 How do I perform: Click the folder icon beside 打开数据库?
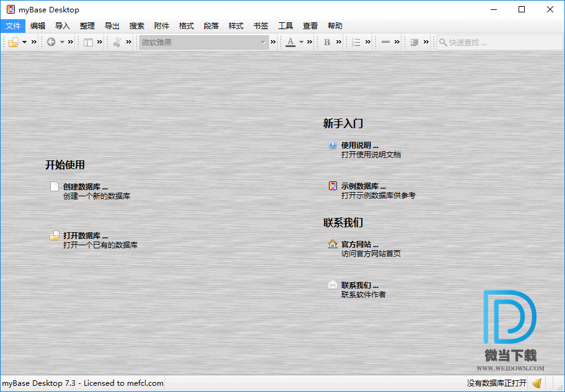click(54, 235)
